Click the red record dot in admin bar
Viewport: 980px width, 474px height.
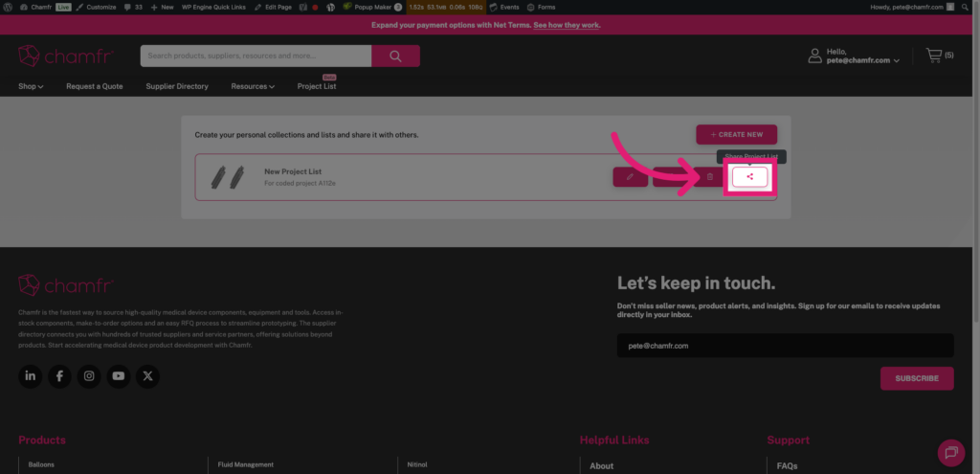pyautogui.click(x=315, y=8)
